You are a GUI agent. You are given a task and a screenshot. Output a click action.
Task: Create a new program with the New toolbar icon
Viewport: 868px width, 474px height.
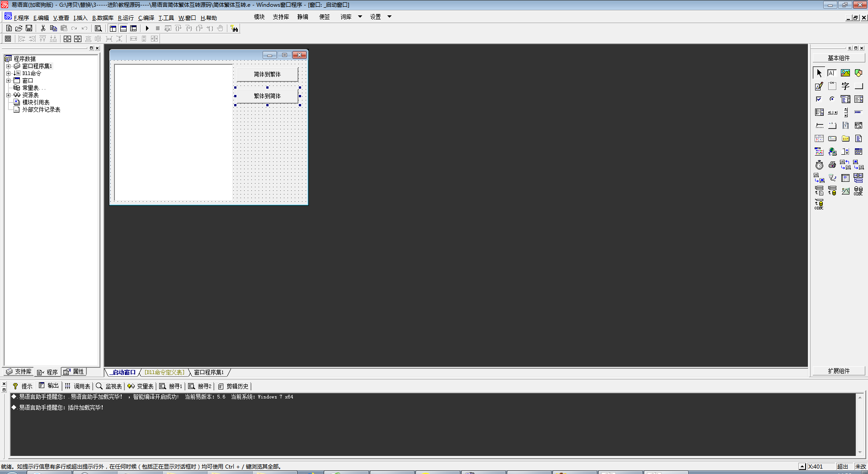click(9, 28)
